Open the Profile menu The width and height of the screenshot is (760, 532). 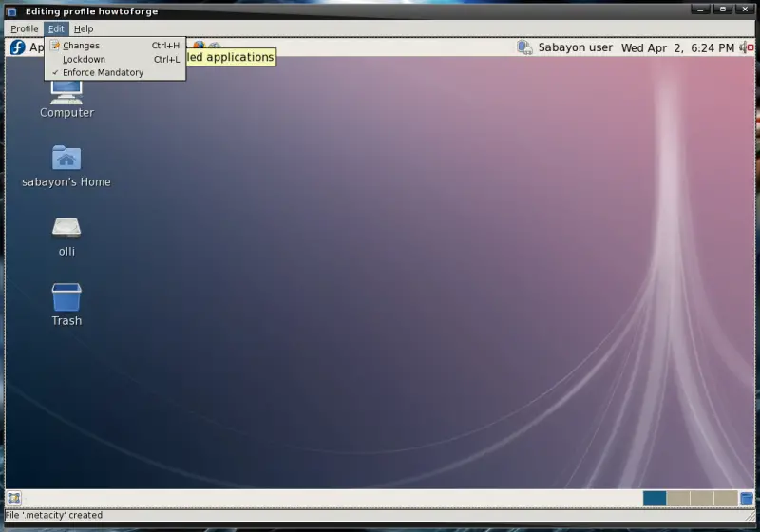(x=25, y=29)
